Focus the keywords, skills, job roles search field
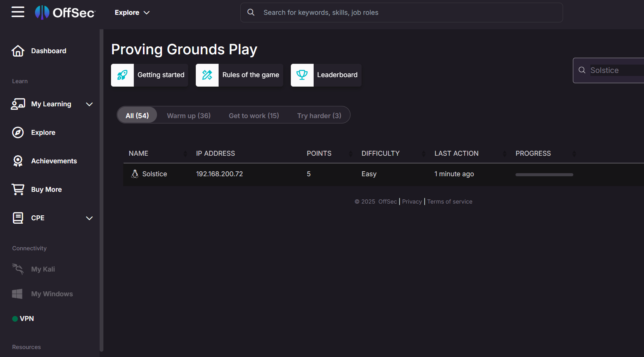This screenshot has width=644, height=357. tap(401, 13)
